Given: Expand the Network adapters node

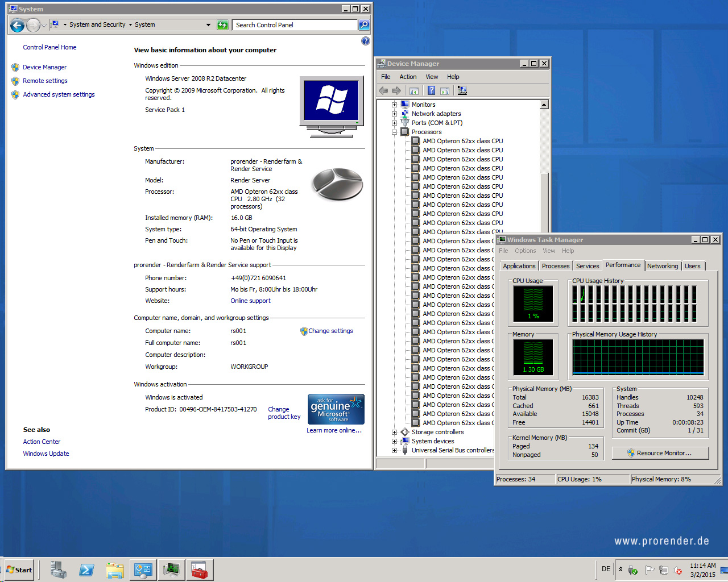Looking at the screenshot, I should click(x=394, y=114).
